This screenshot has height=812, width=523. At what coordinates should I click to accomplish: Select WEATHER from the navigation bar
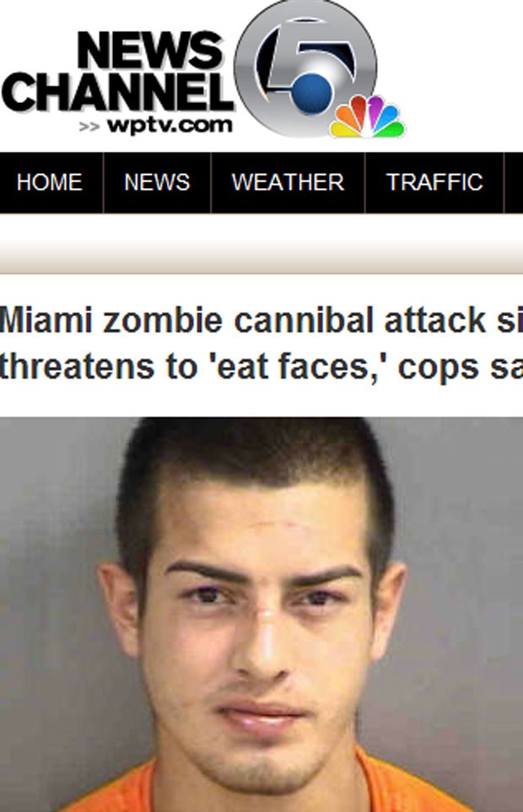coord(288,182)
